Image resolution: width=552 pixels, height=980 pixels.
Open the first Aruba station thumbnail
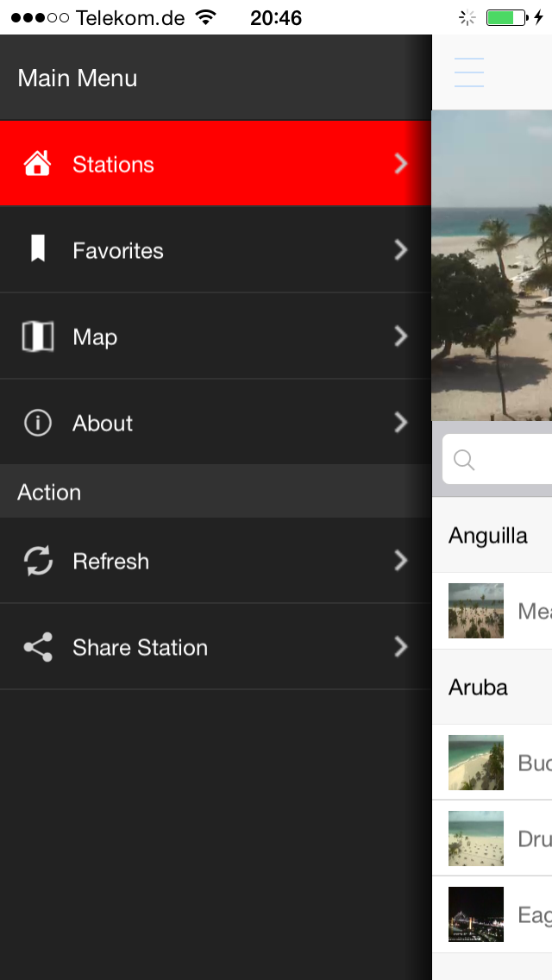(x=476, y=763)
